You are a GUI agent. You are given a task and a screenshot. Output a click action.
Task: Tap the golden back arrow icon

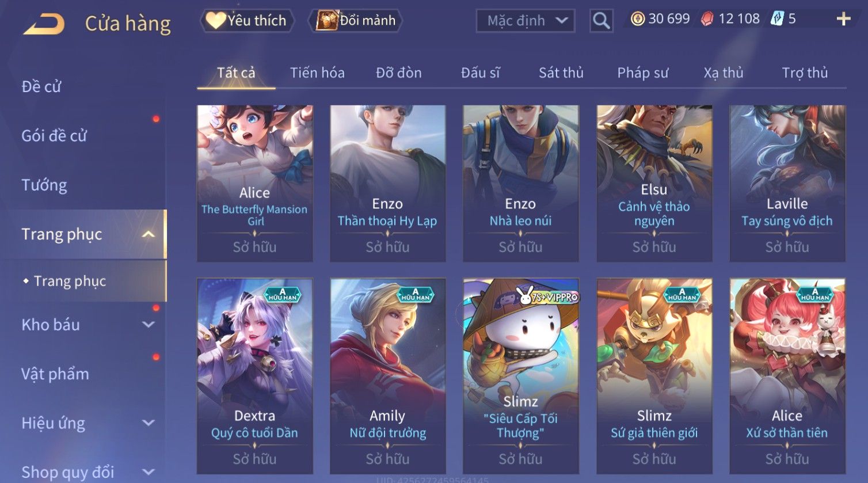coord(44,24)
